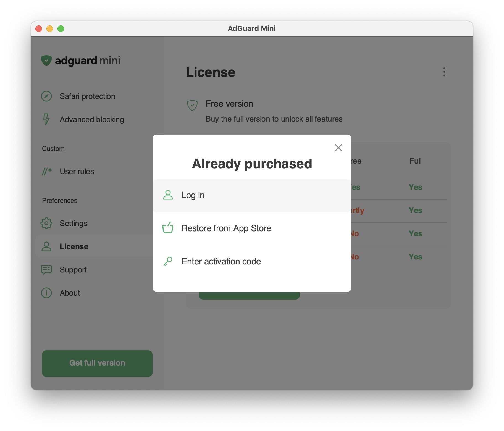The image size is (504, 431).
Task: Select the License sidebar item
Action: tap(74, 247)
